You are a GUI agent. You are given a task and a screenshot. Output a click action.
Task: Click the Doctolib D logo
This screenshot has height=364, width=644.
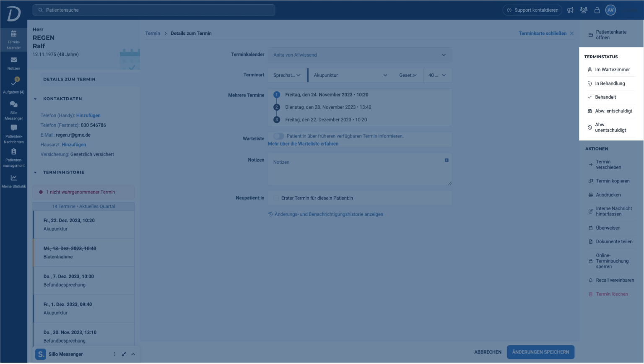(x=13, y=14)
